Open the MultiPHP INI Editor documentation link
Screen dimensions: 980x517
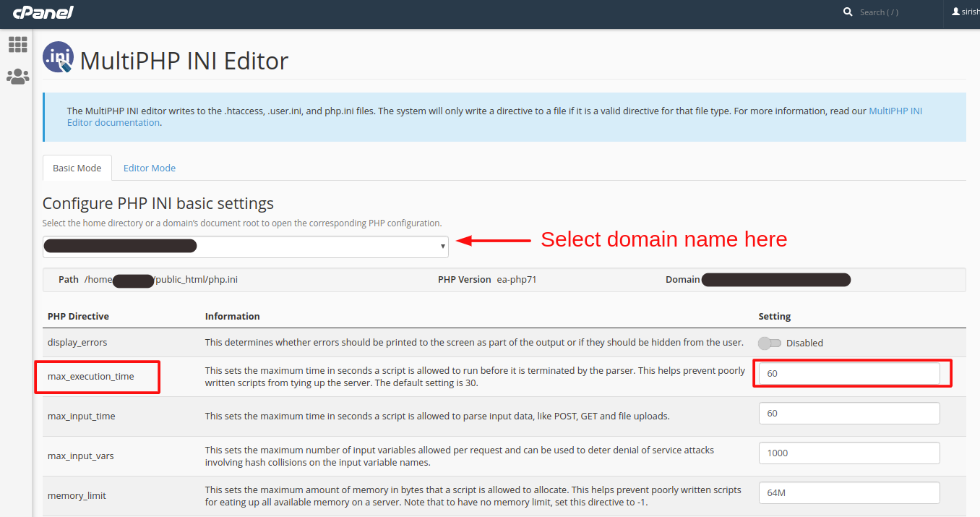[494, 116]
